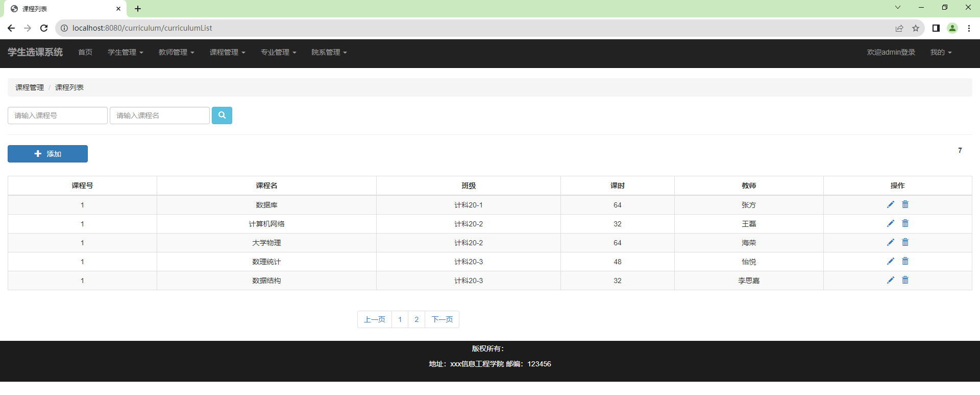Screen dimensions: 980x395
Task: Focus the 请输入课程号 input field
Action: [58, 115]
